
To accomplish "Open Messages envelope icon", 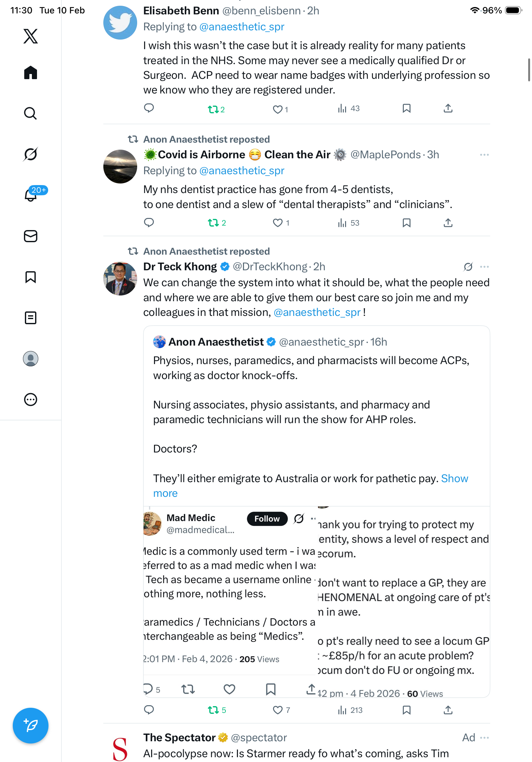I will (x=31, y=236).
